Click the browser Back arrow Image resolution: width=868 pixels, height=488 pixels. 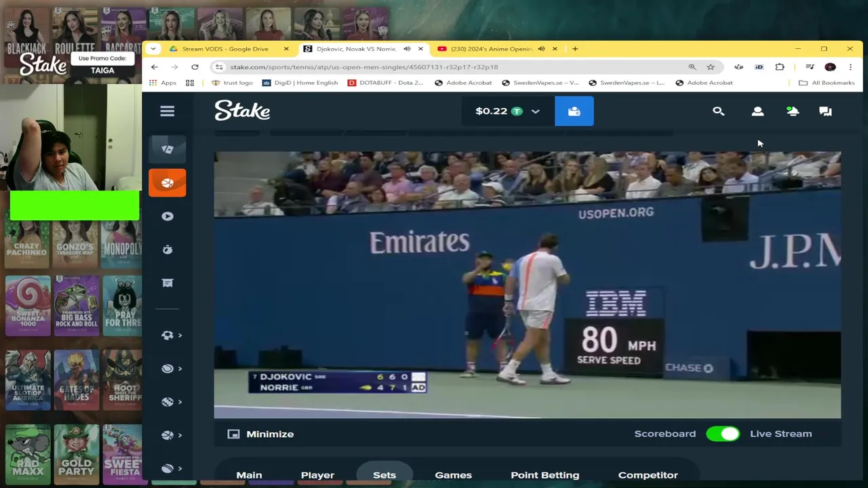coord(155,67)
